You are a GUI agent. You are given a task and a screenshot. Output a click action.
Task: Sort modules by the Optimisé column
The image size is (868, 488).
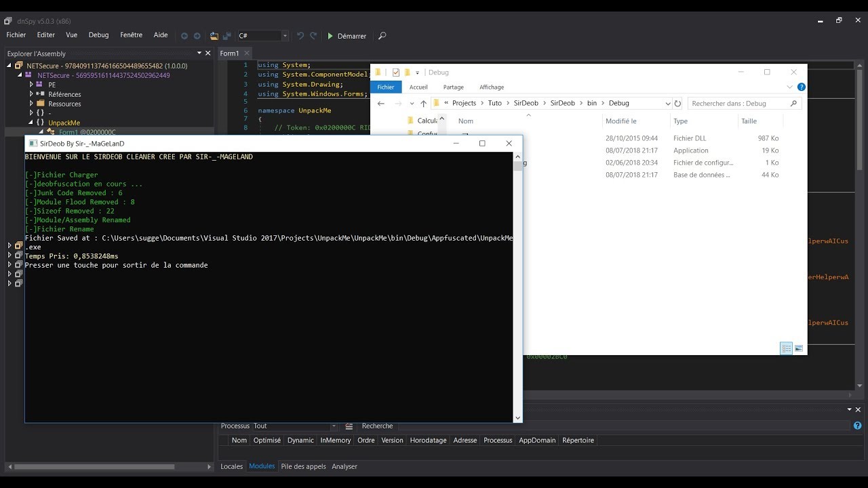tap(267, 440)
